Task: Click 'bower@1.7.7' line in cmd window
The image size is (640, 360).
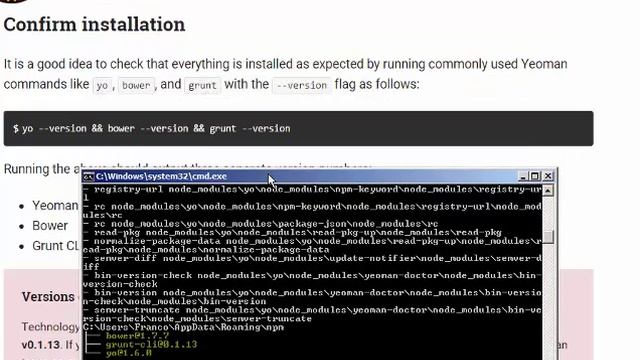Action: [x=137, y=336]
